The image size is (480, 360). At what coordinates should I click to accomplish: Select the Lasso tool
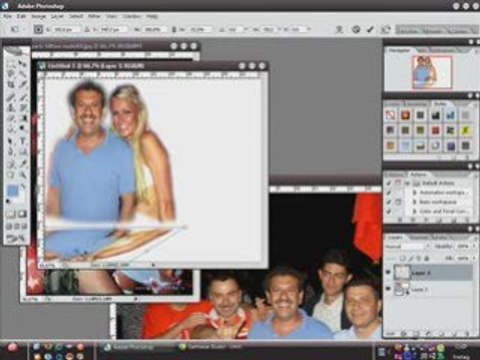(11, 74)
